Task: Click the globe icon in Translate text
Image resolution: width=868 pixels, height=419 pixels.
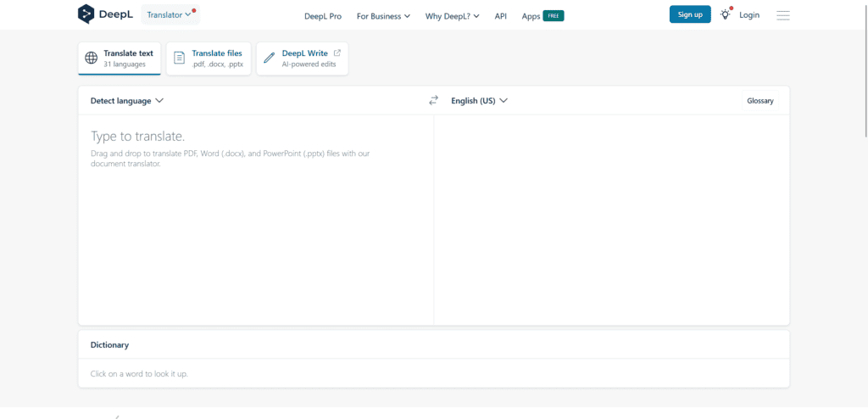Action: point(91,59)
